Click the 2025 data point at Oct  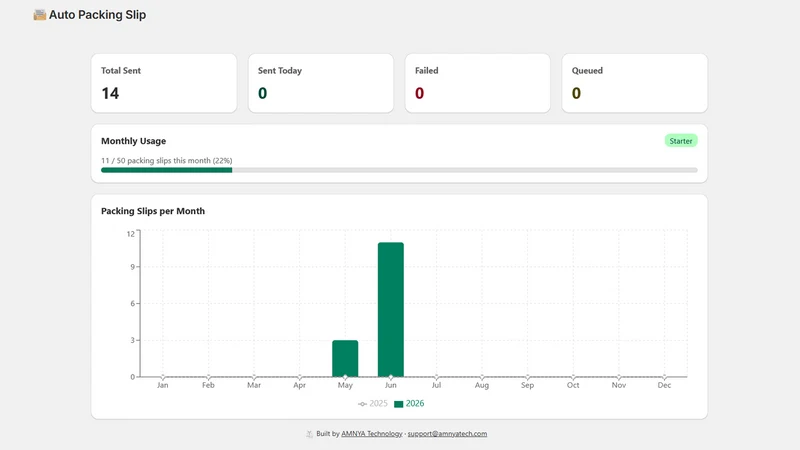click(x=573, y=377)
